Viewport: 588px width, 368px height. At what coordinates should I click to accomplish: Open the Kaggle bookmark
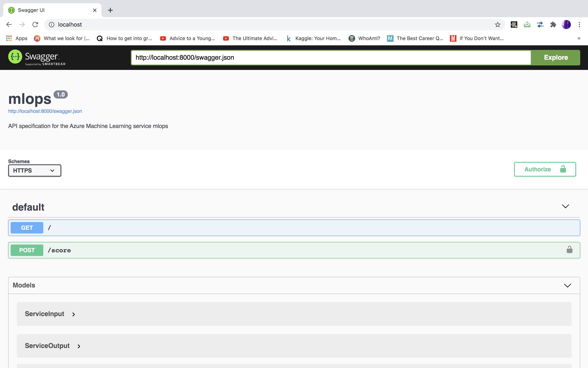pos(314,38)
